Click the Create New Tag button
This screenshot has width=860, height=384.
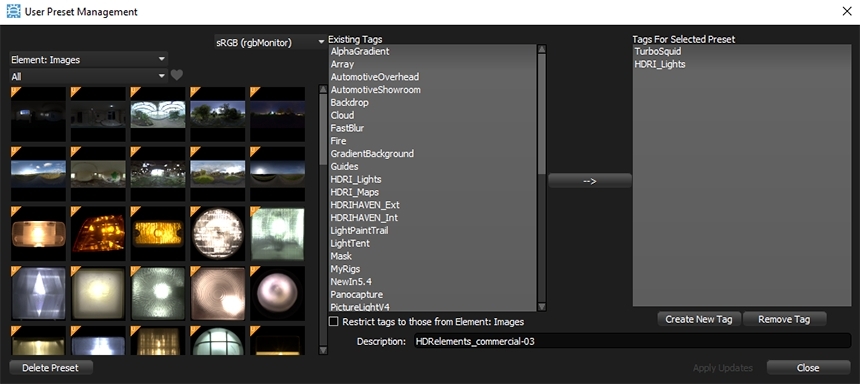(x=699, y=319)
